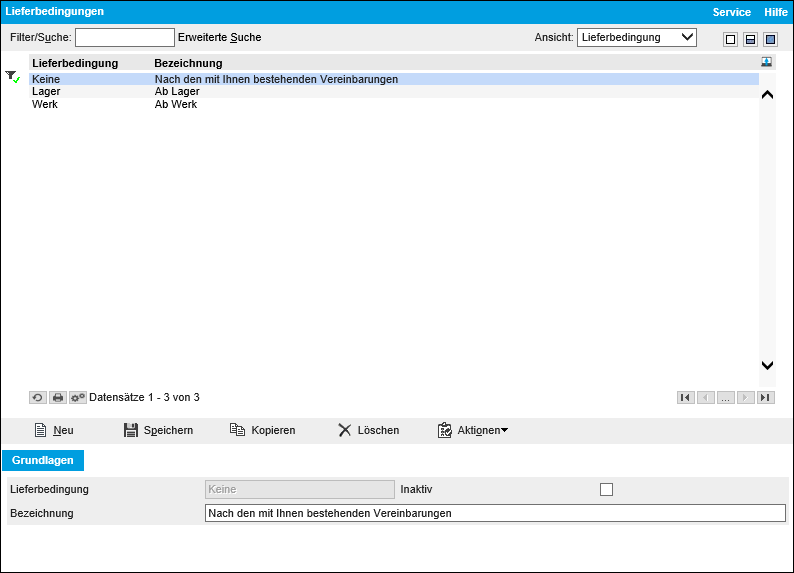The width and height of the screenshot is (794, 573).
Task: Click 'Nach den mit Ihnen bestehenden Vereinbarungen' list cell
Action: (276, 79)
